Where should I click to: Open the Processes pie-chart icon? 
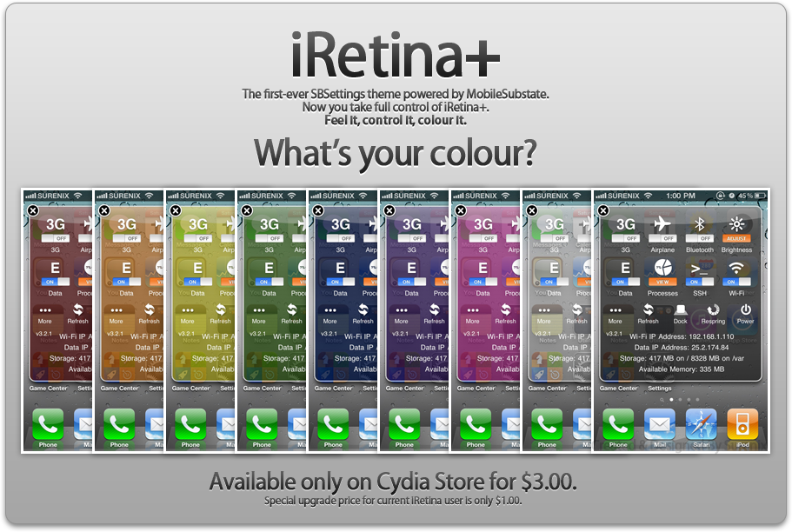click(x=662, y=267)
